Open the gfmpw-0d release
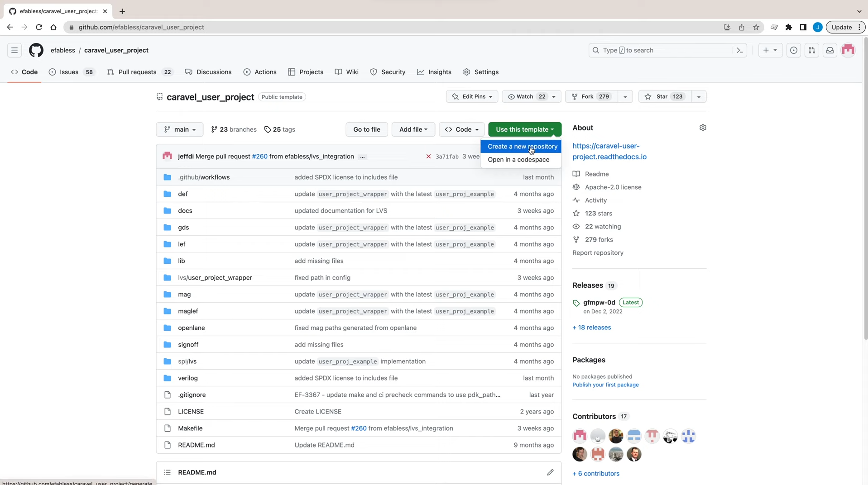Screen dimensions: 868x485 coord(599,303)
